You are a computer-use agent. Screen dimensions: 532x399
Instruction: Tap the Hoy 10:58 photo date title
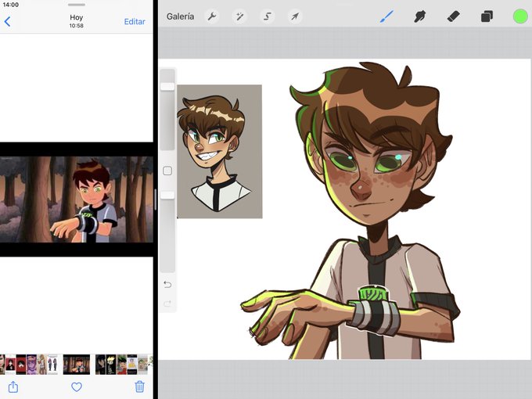tap(77, 21)
